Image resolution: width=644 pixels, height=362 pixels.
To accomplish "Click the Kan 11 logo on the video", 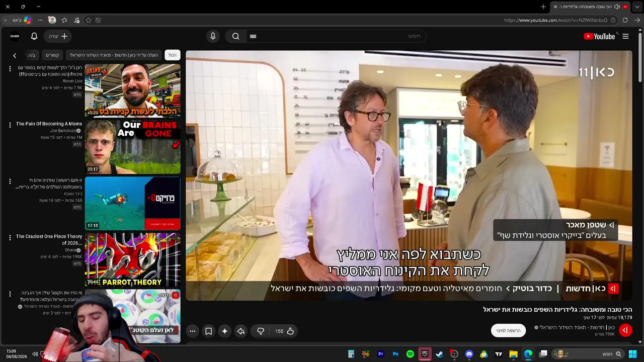I will (x=596, y=72).
